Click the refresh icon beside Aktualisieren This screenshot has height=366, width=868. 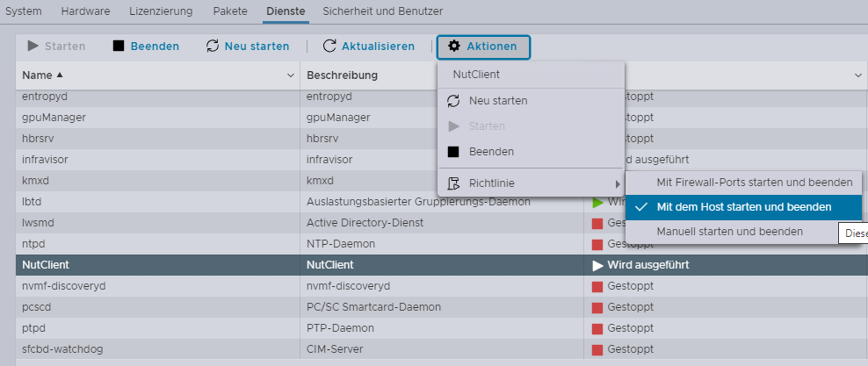(329, 46)
